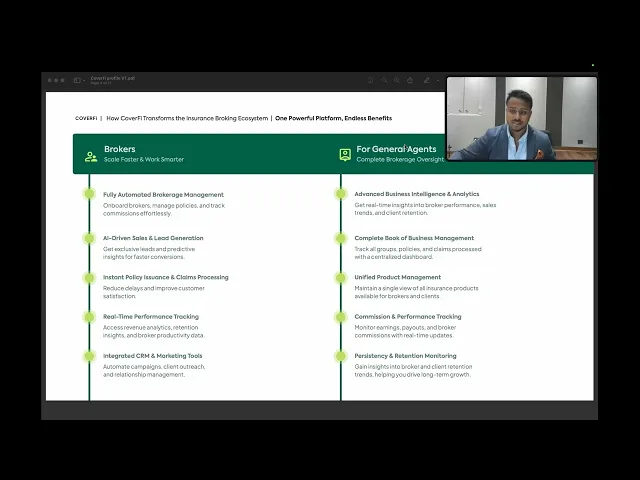Click the green bullet beside AI-Driven Sales
This screenshot has height=480, width=640.
(x=89, y=238)
